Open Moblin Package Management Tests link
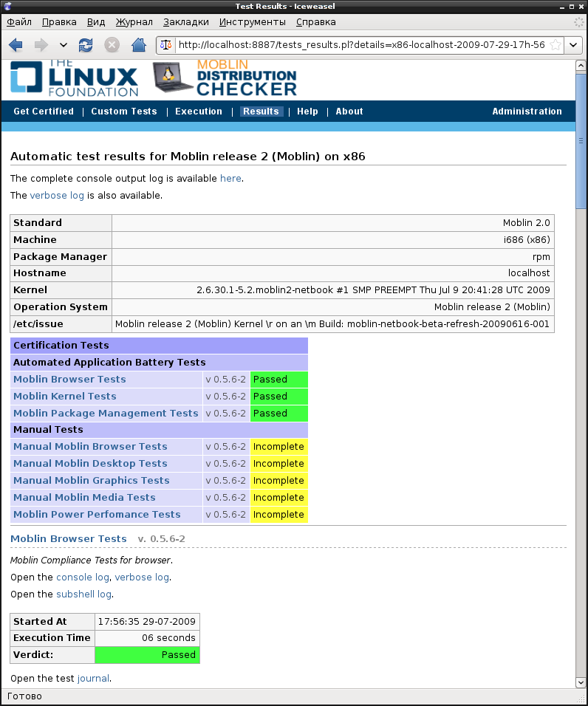 106,413
